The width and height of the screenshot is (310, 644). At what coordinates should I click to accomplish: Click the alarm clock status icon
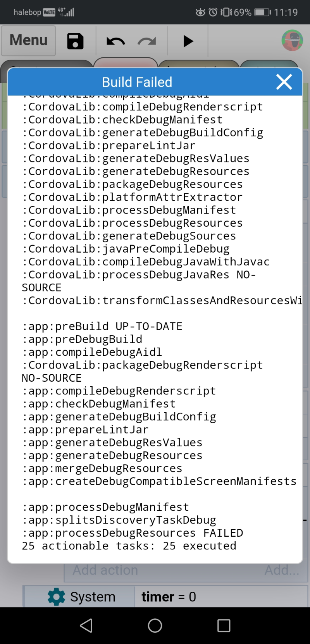click(x=213, y=12)
